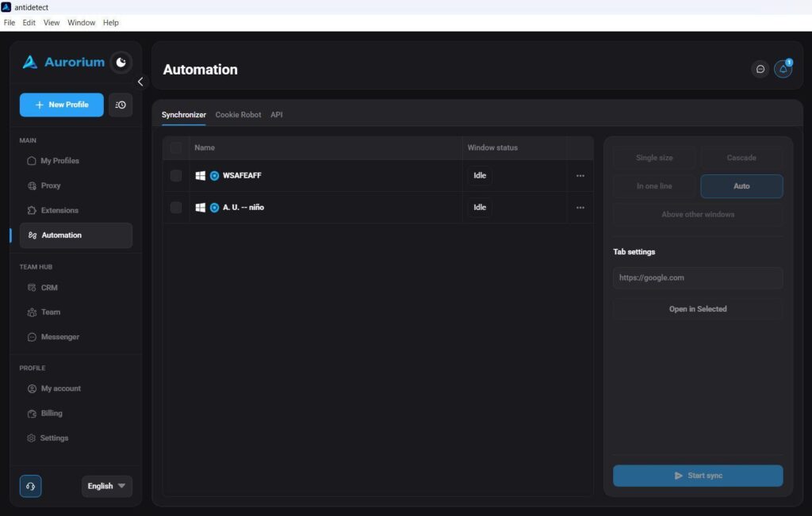Viewport: 812px width, 516px height.
Task: Go to My account
Action: 75,388
